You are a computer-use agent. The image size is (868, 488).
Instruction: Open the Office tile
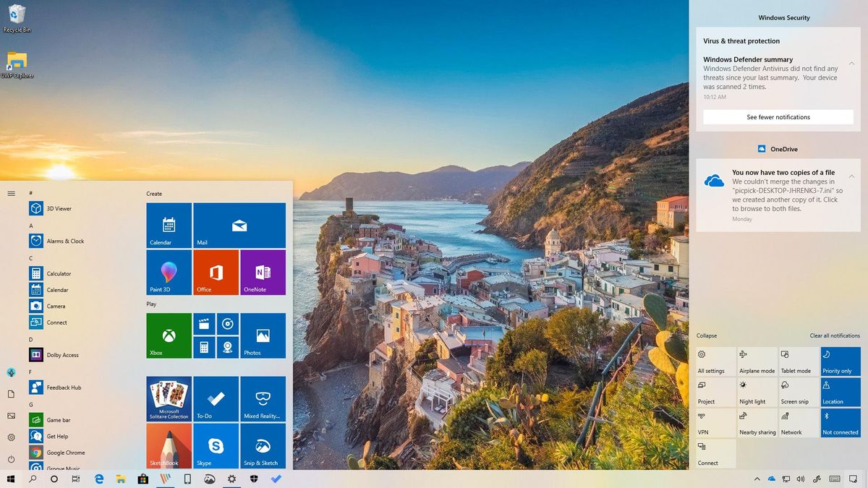click(216, 273)
